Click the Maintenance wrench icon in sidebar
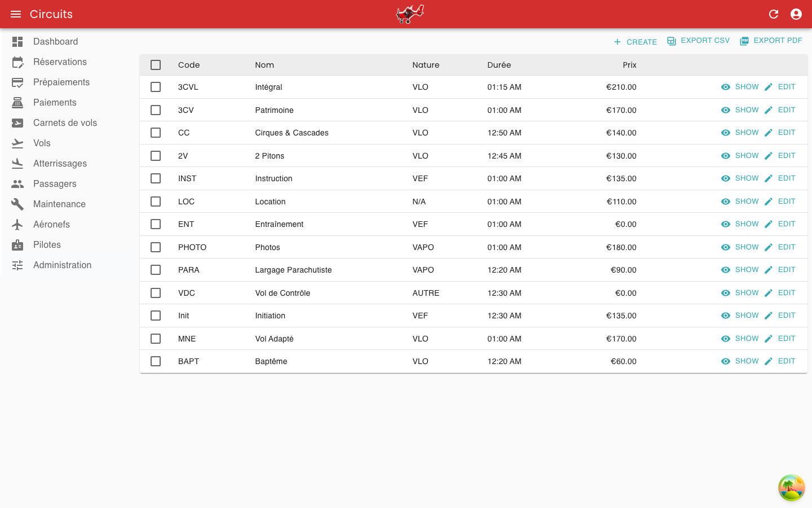 coord(17,204)
